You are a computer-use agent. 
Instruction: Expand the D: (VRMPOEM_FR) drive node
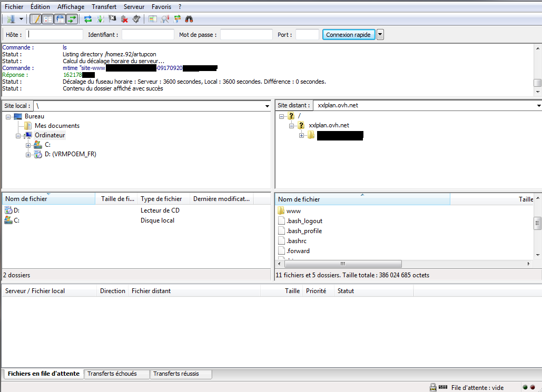point(28,155)
